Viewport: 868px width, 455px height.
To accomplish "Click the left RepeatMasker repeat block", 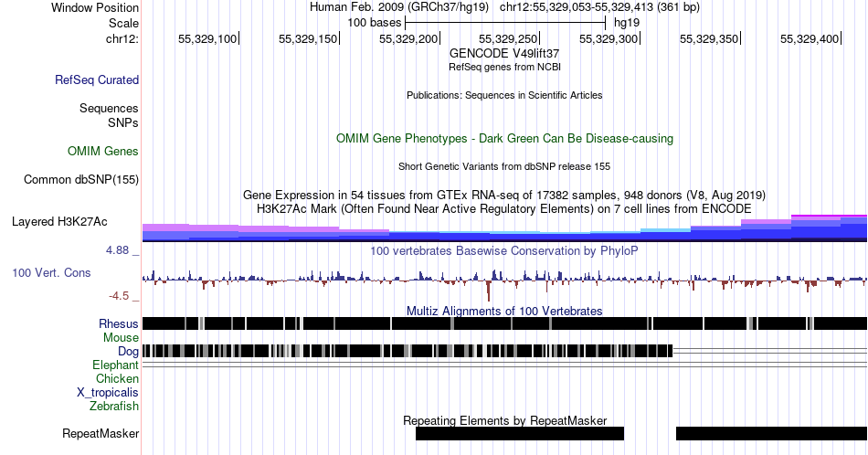I will pos(520,433).
